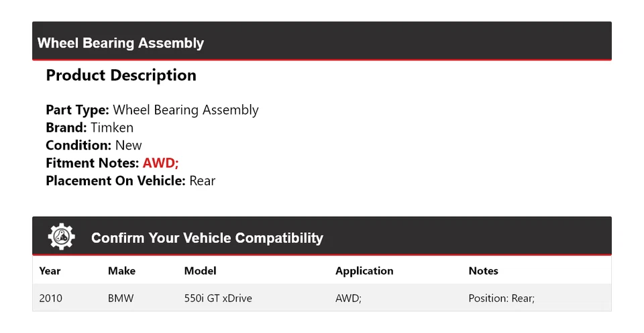
Task: Click the gear icon in compatibility header
Action: (x=61, y=237)
